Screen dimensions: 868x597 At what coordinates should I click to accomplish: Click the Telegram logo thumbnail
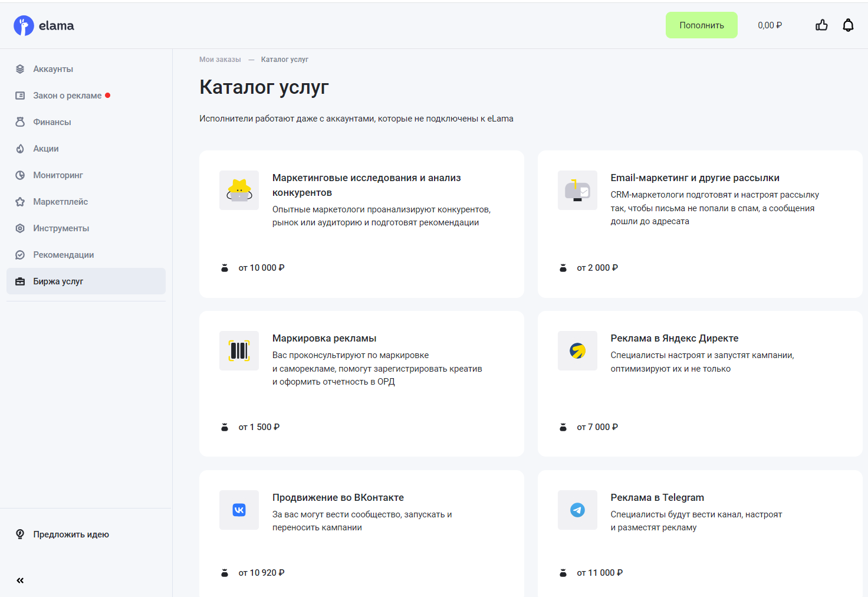pos(577,510)
